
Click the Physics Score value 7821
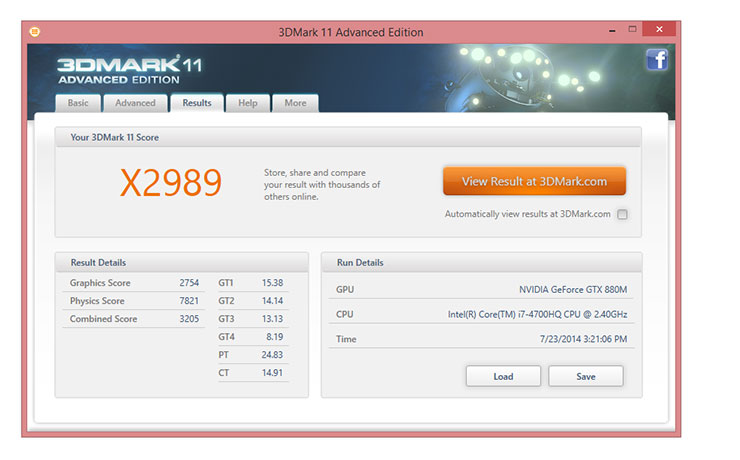tap(189, 301)
